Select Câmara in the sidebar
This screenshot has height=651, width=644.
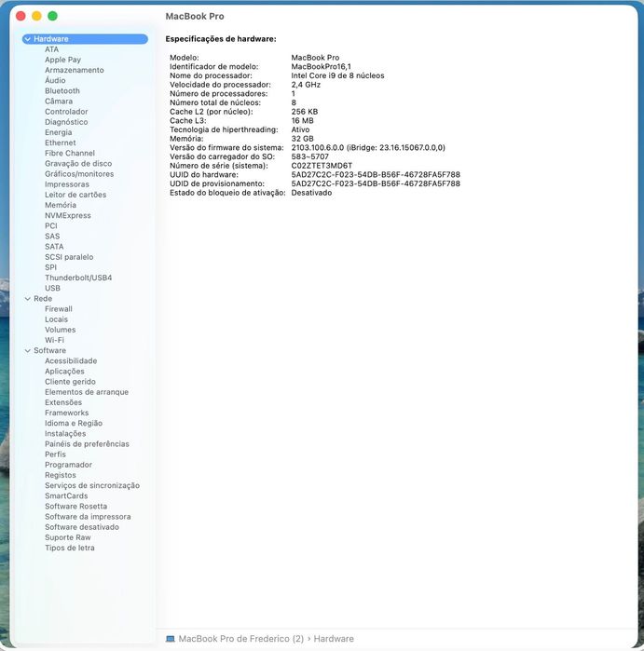[59, 102]
